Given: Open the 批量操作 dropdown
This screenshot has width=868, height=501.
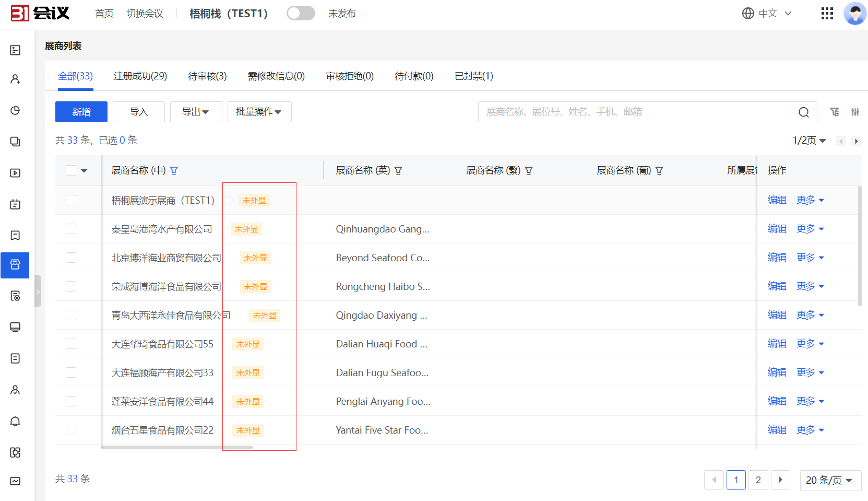Looking at the screenshot, I should coord(259,112).
